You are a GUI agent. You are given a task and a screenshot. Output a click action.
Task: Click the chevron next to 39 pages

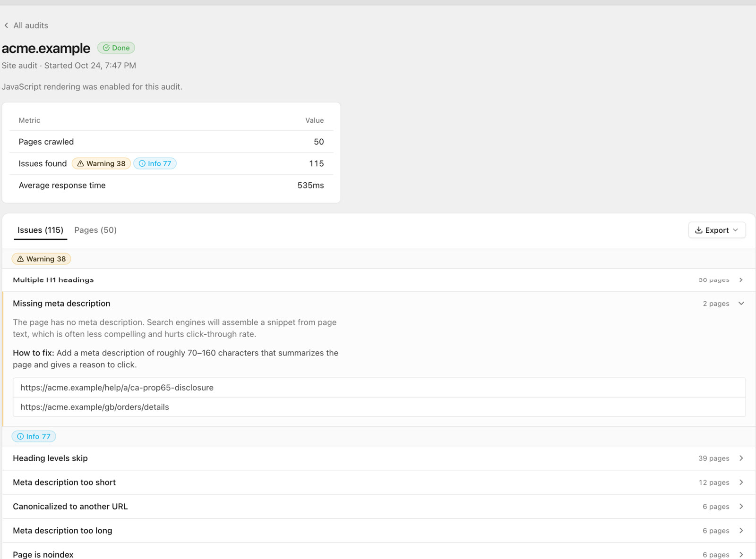tap(741, 458)
